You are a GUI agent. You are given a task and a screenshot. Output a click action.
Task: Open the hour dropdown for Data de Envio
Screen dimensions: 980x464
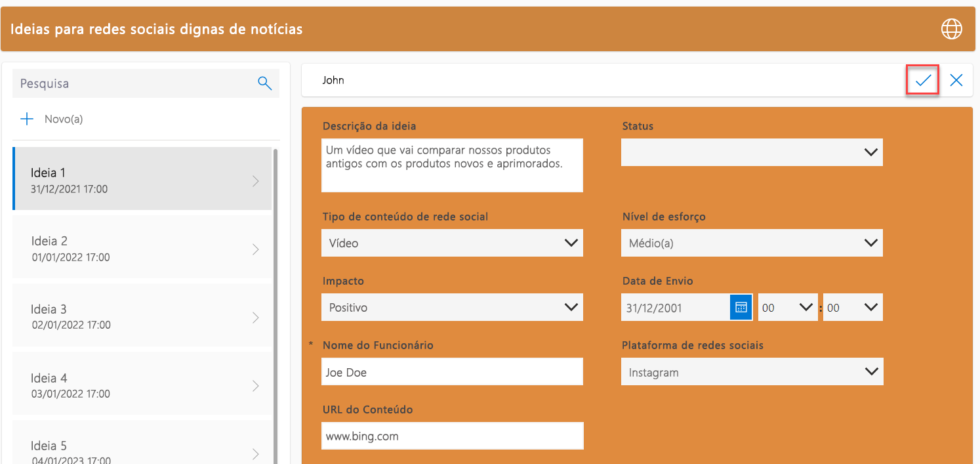[x=788, y=307]
